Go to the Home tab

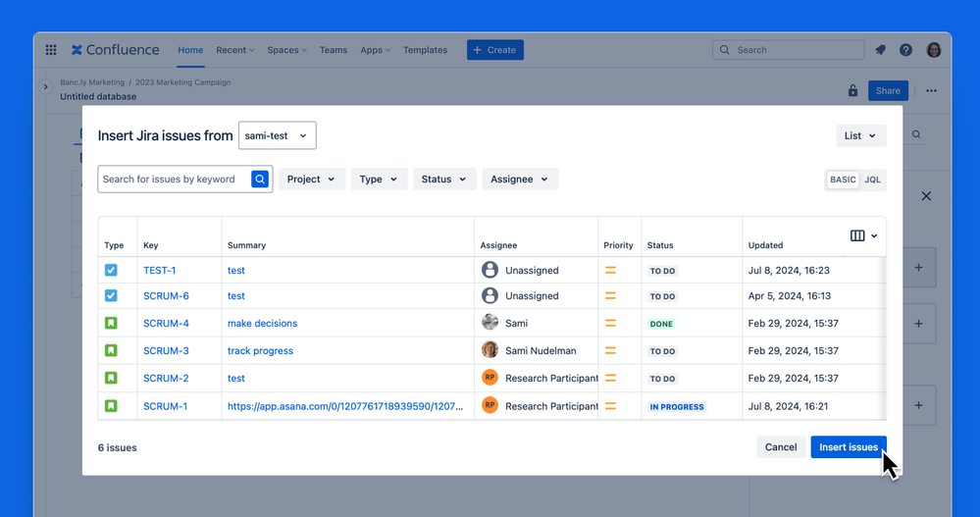tap(190, 50)
